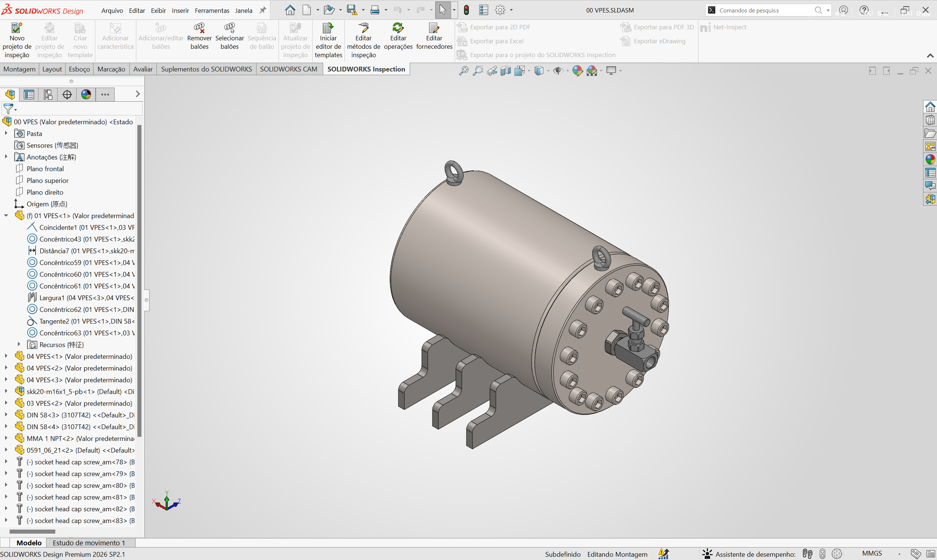Viewport: 937px width, 560px height.
Task: Collapse the (f) 01 VPES<1> node
Action: click(6, 215)
